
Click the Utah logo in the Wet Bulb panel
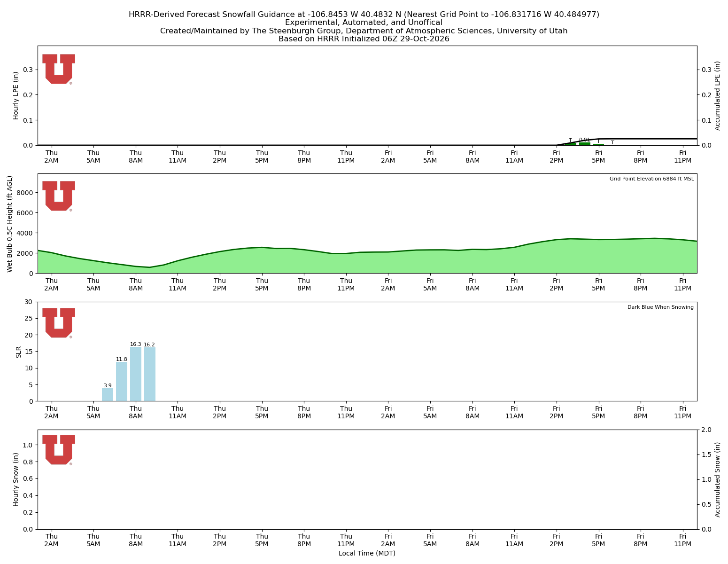(59, 196)
